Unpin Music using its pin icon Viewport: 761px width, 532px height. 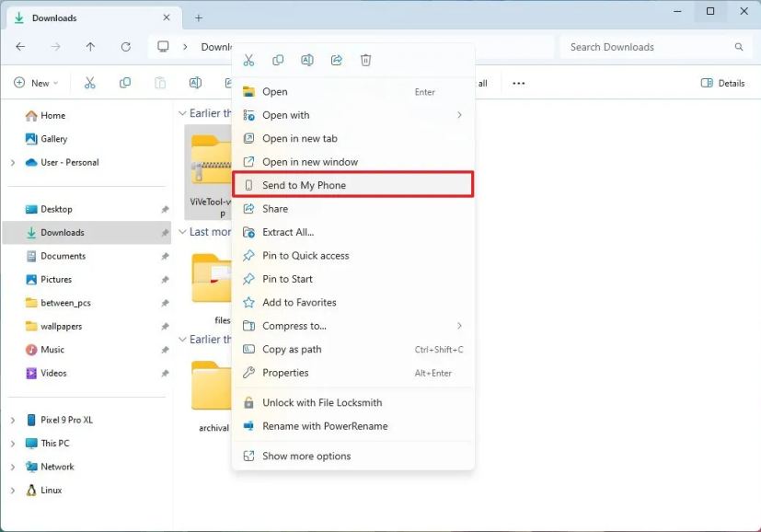(165, 350)
